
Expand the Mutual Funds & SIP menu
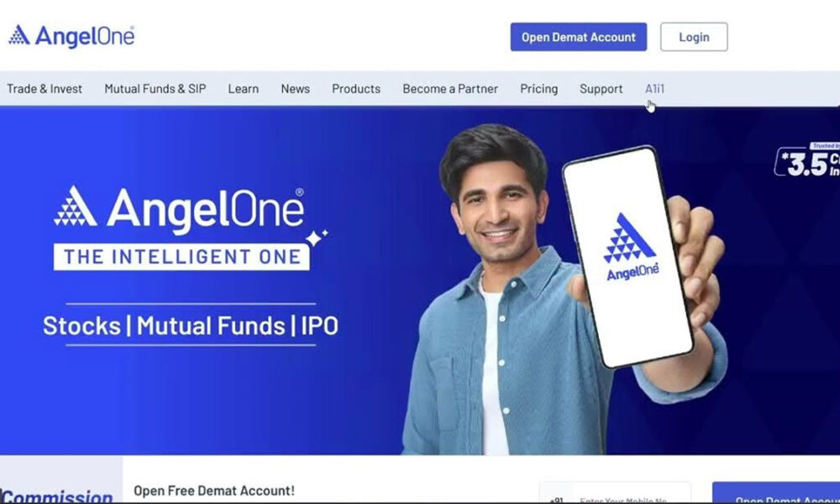click(x=155, y=89)
